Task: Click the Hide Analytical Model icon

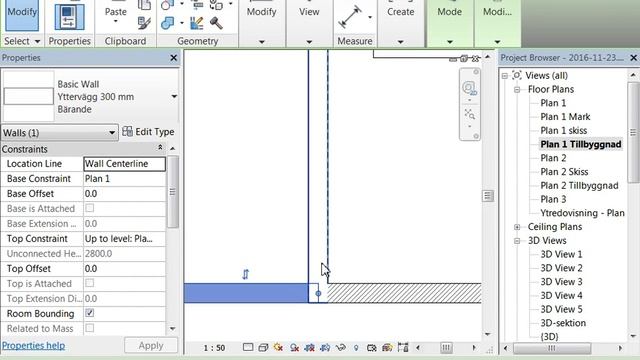Action: click(387, 347)
